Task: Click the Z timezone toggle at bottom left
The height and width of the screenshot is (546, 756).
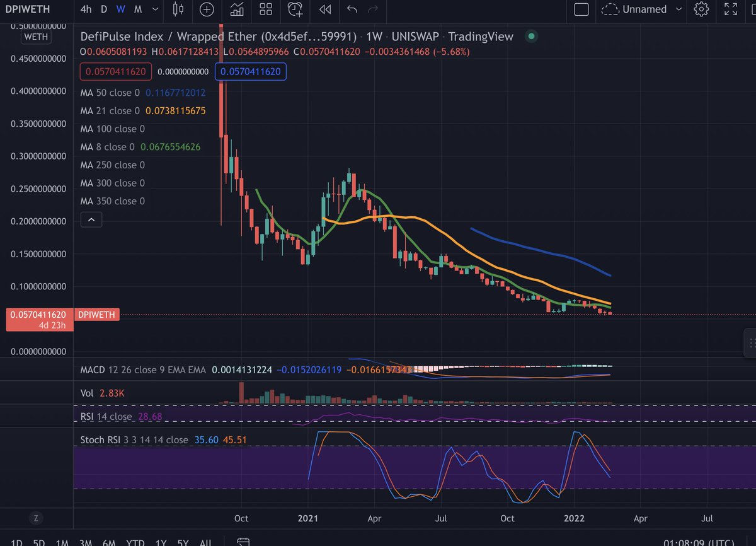Action: [36, 519]
